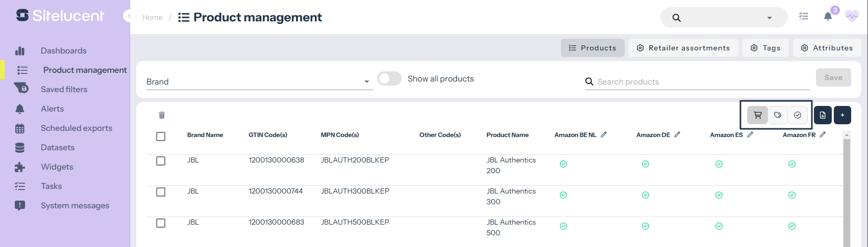
Task: Open the notifications bell
Action: 828,17
